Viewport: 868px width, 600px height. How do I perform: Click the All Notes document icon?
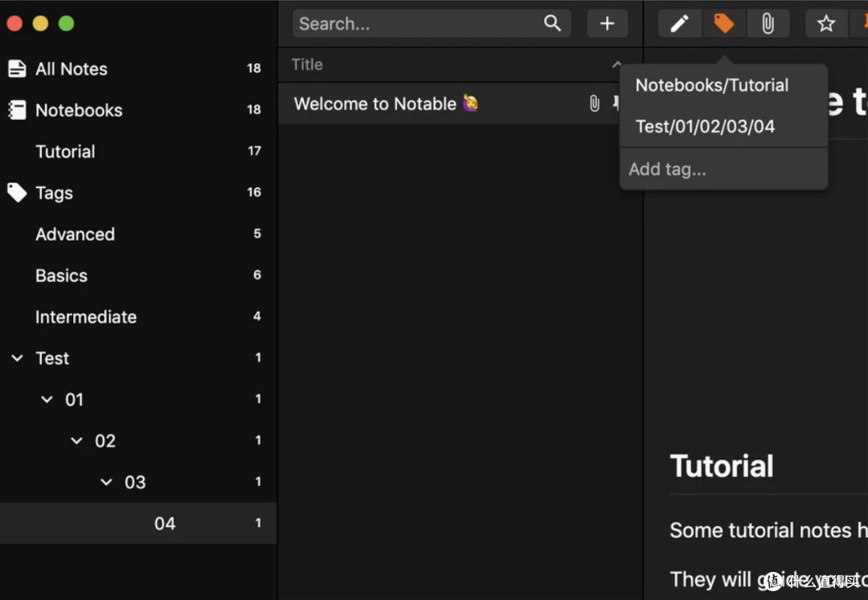pos(17,68)
